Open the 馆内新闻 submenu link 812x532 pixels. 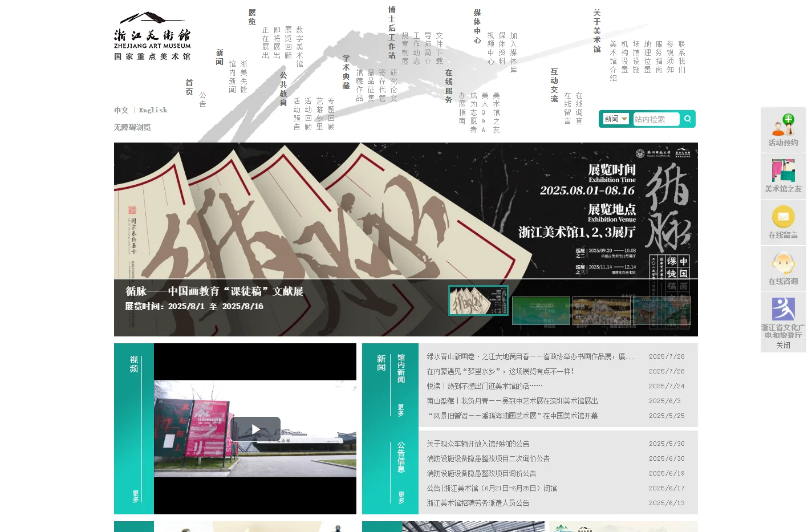[x=233, y=77]
